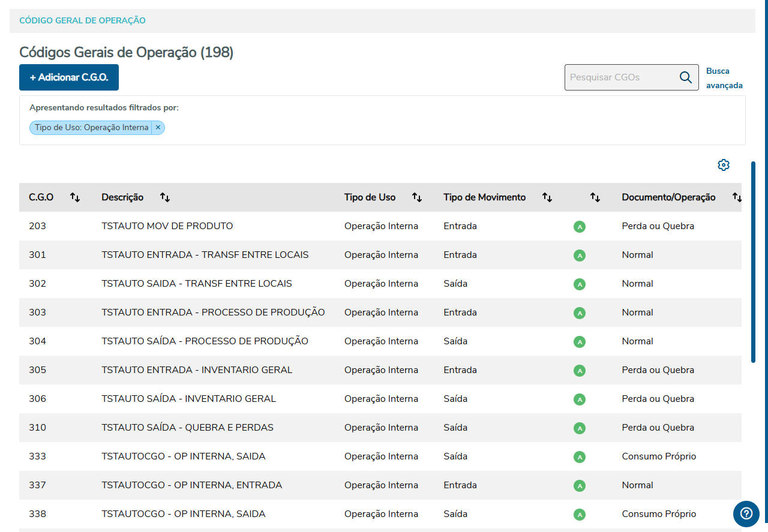Sort by the unlabeled status column

pyautogui.click(x=595, y=197)
